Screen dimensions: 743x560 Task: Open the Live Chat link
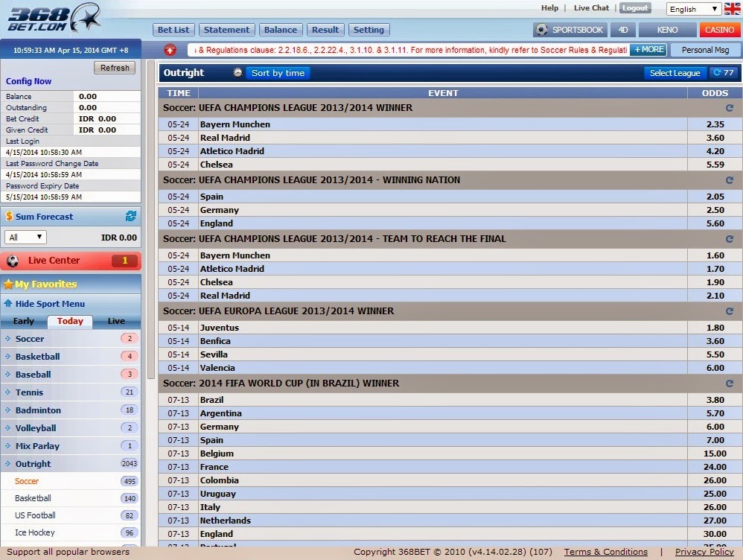(x=591, y=8)
